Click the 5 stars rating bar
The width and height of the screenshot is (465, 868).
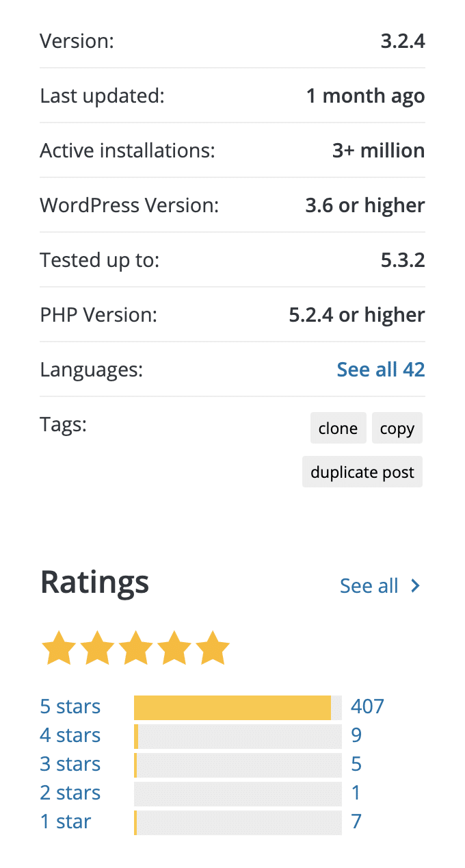(x=237, y=707)
